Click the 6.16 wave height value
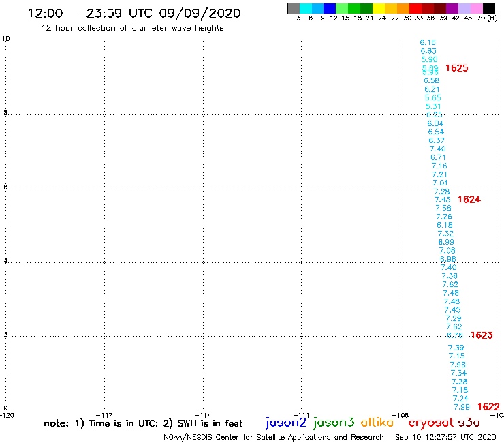 (x=428, y=42)
